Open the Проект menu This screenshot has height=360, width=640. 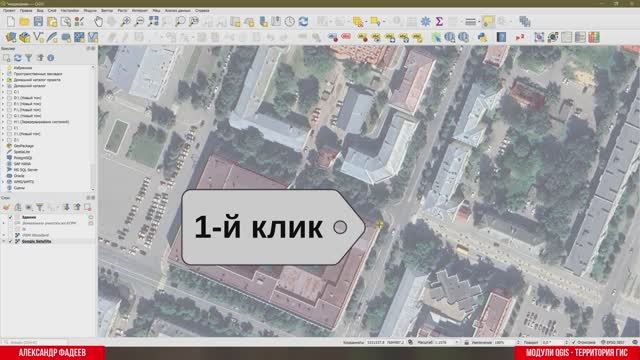[x=9, y=11]
